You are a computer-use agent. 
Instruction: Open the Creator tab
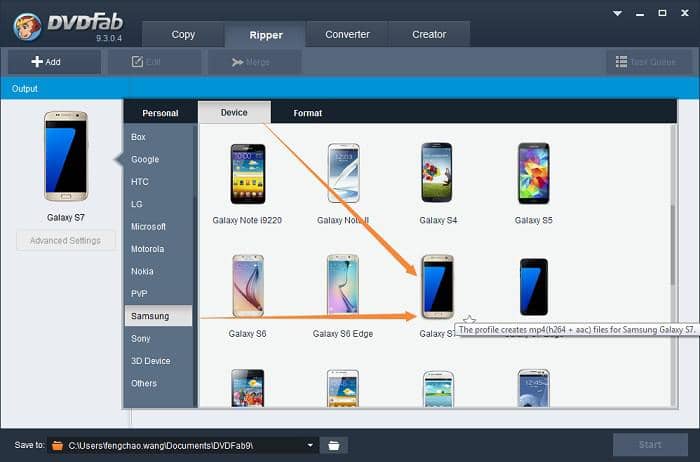429,34
